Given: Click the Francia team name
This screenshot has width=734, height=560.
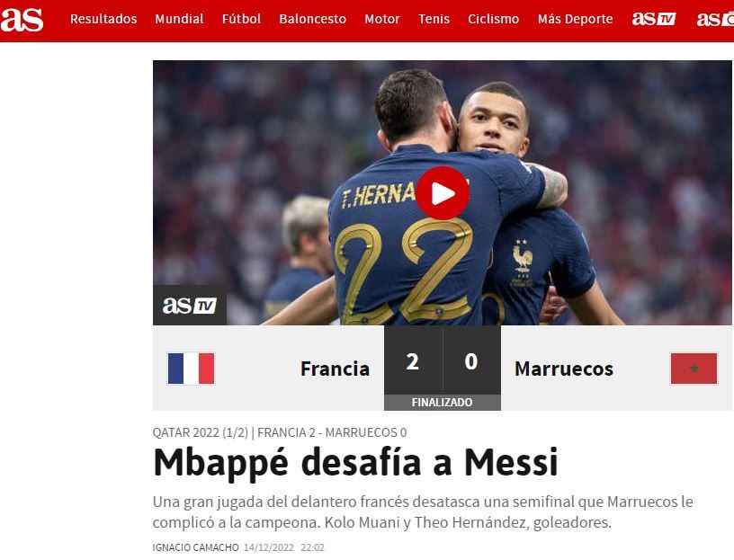Looking at the screenshot, I should click(x=336, y=369).
